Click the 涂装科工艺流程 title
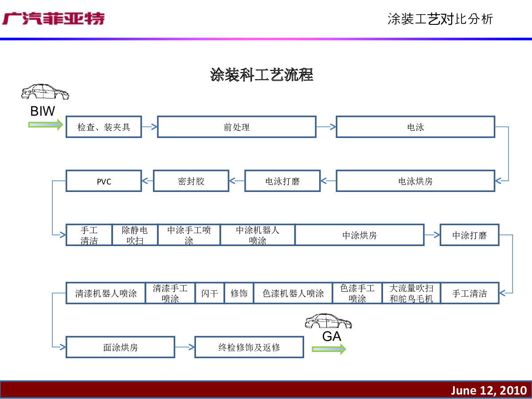Screen dimensions: 532x399 point(262,75)
